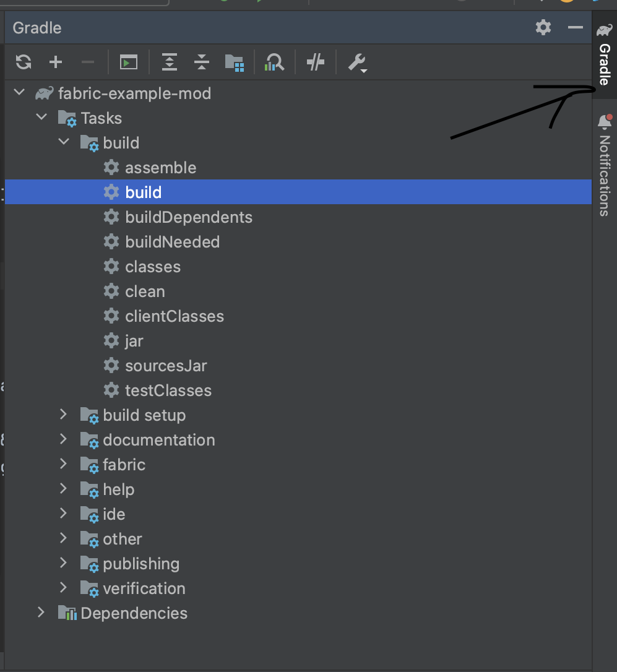Click the Collapse All button
The image size is (617, 672).
pyautogui.click(x=201, y=62)
